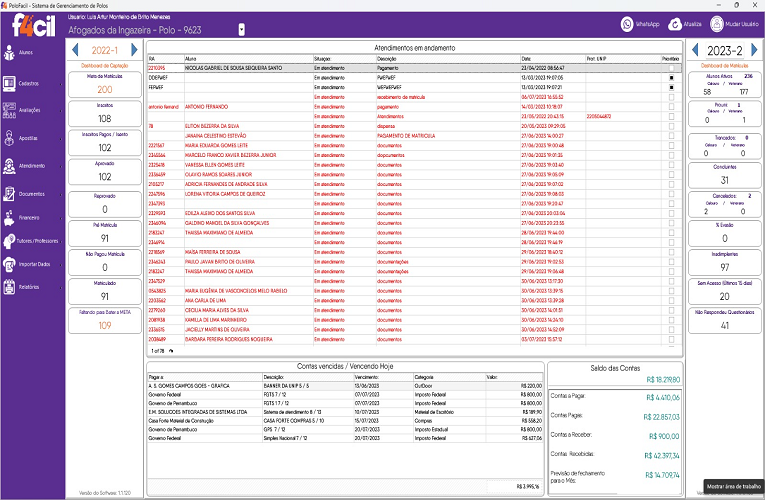This screenshot has width=765, height=500.
Task: Open the polo selection dropdown
Action: (241, 30)
